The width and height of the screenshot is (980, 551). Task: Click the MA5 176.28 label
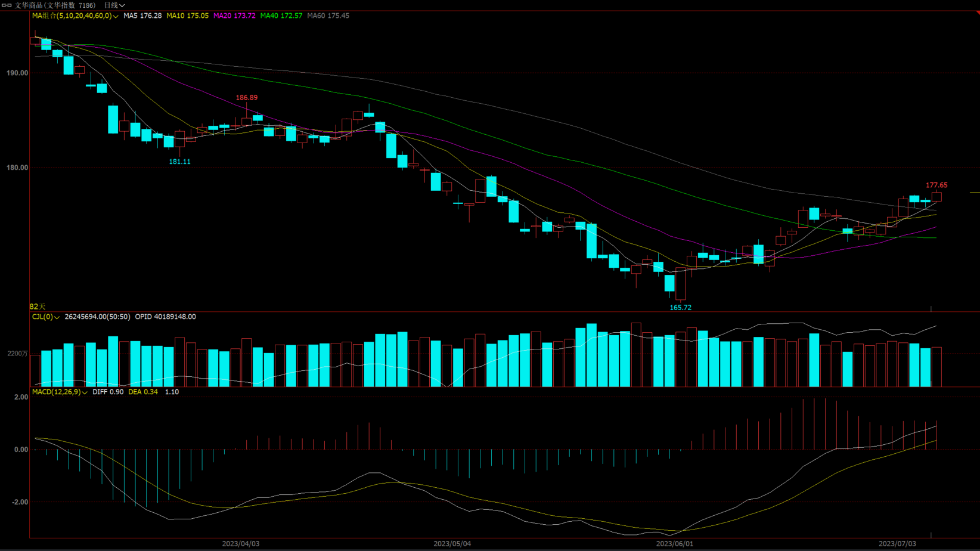tap(142, 16)
